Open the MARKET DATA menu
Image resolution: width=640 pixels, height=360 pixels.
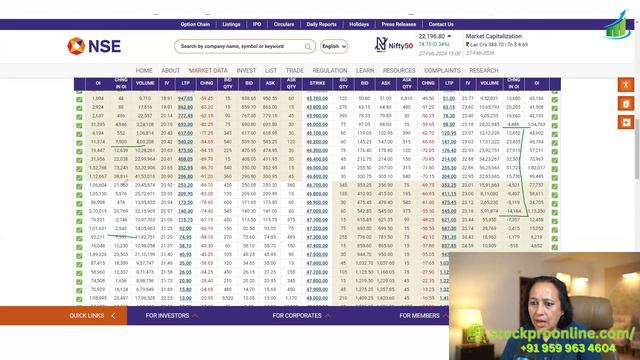pyautogui.click(x=208, y=71)
